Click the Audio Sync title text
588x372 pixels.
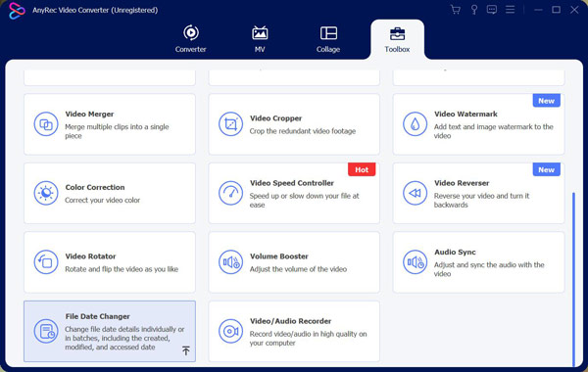click(x=455, y=253)
